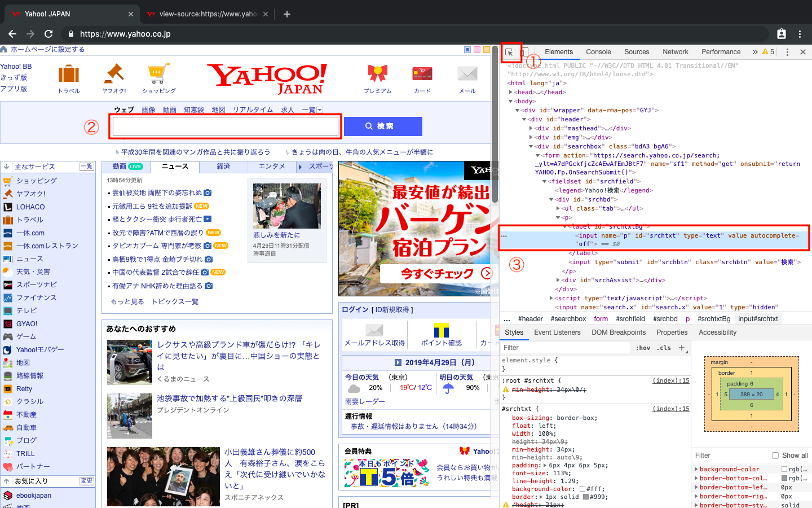812x508 pixels.
Task: Select the トラベル suitcase icon
Action: 68,74
